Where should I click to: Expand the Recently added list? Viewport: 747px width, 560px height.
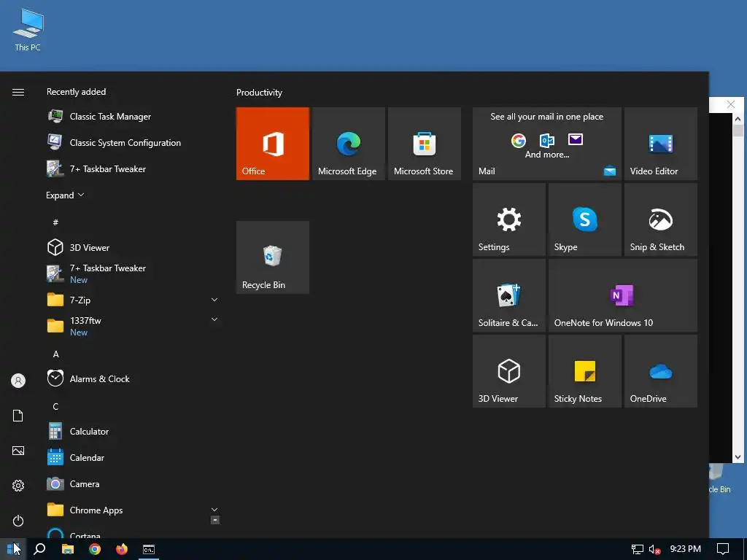tap(65, 195)
